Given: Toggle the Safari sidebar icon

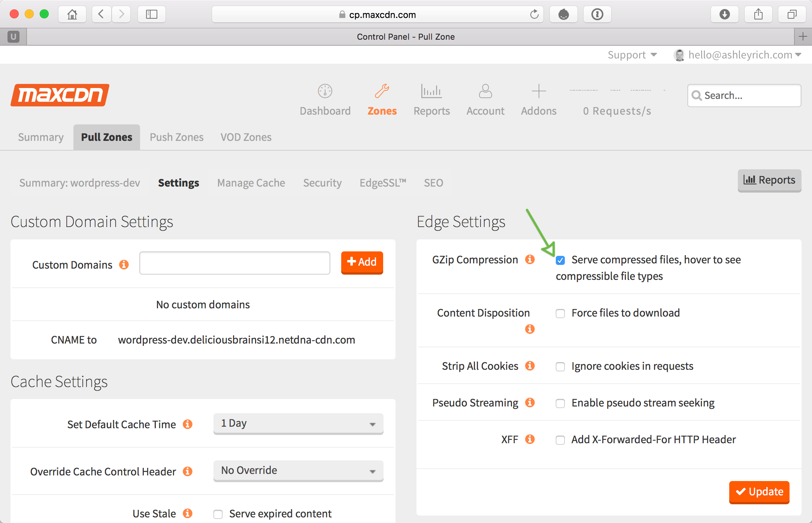Looking at the screenshot, I should 152,14.
